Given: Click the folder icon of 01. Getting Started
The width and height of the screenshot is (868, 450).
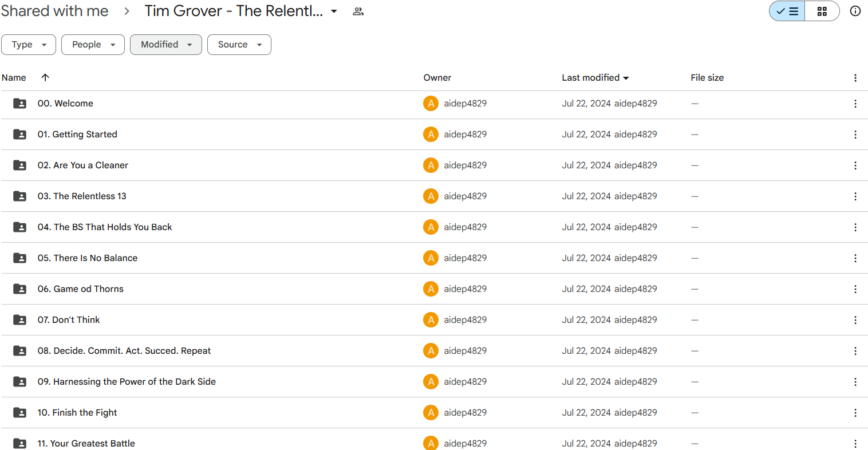Looking at the screenshot, I should (19, 135).
